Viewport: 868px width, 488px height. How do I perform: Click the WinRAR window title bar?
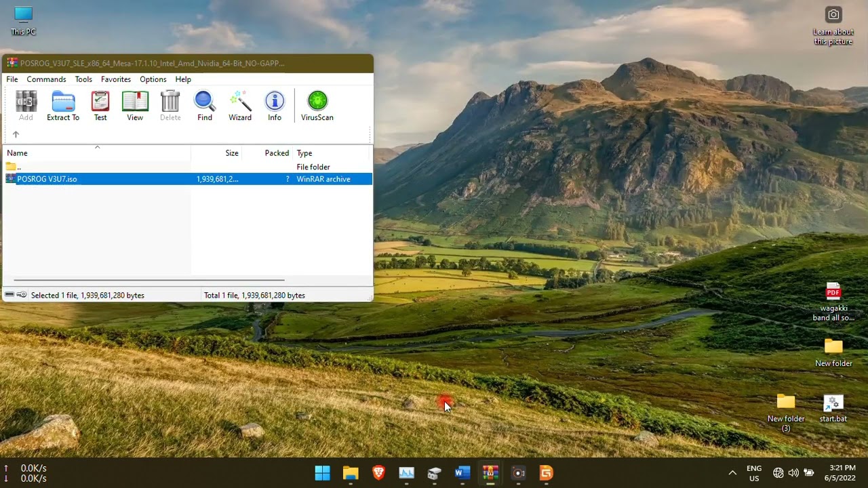[188, 63]
